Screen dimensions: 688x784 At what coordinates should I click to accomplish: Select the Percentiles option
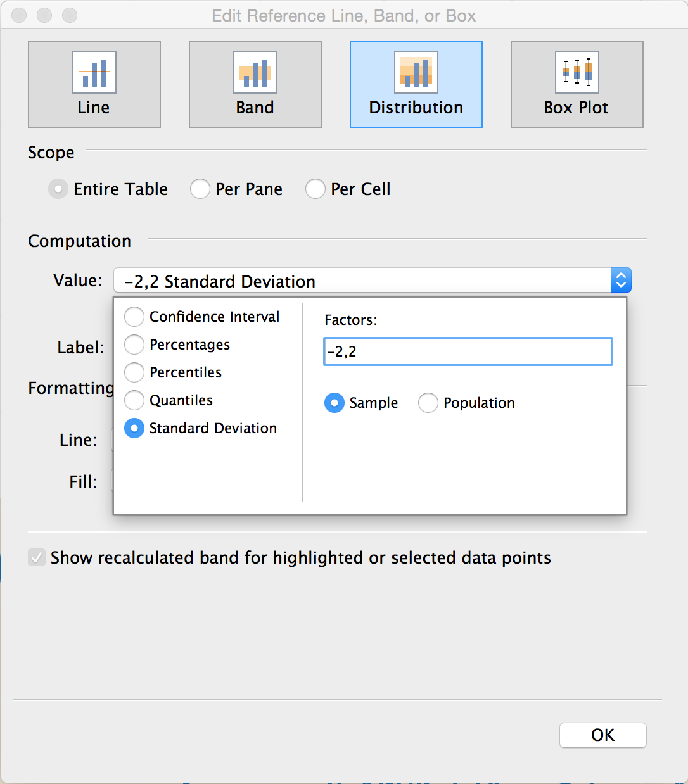(134, 372)
